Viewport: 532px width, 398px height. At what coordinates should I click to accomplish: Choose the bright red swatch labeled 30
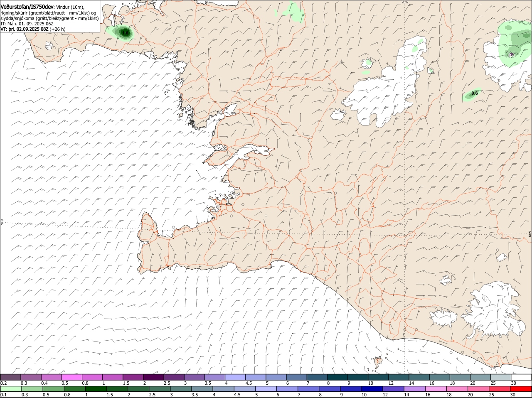[520, 389]
